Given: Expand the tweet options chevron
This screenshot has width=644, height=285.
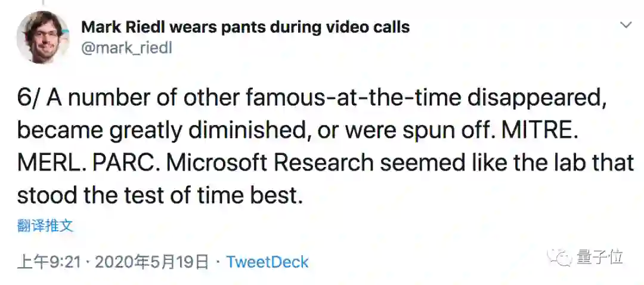Looking at the screenshot, I should point(626,25).
